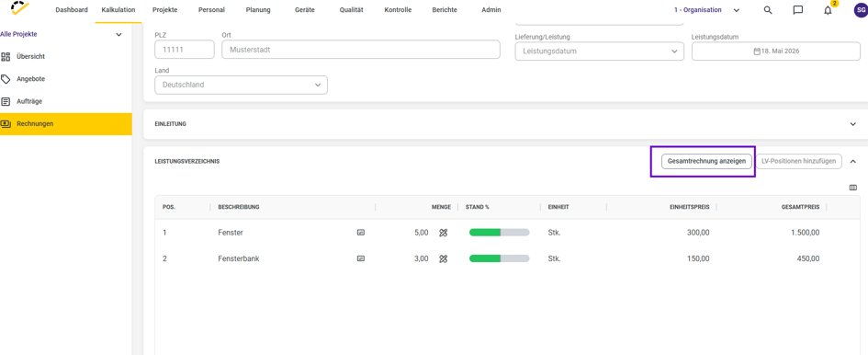Open column settings icon above table
868x355 pixels.
853,188
